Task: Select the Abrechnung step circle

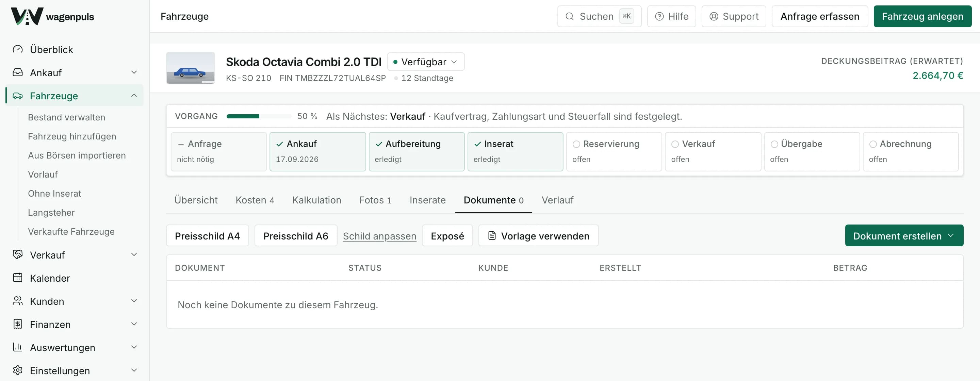Action: point(873,144)
